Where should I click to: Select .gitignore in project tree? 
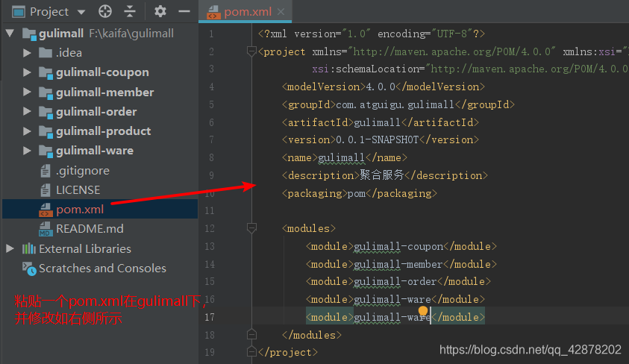point(83,171)
